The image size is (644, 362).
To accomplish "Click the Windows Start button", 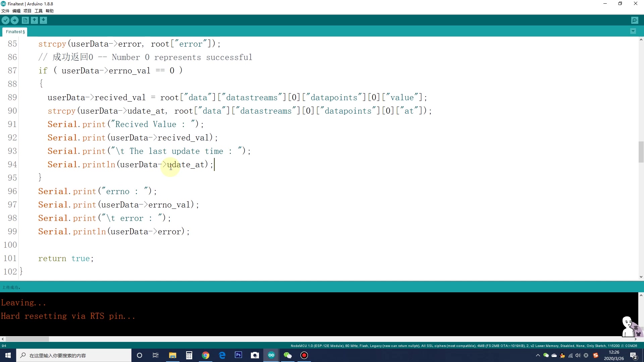I will (8, 355).
